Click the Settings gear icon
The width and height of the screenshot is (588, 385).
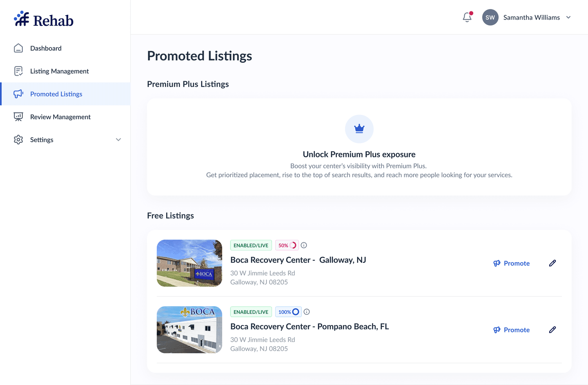[18, 140]
